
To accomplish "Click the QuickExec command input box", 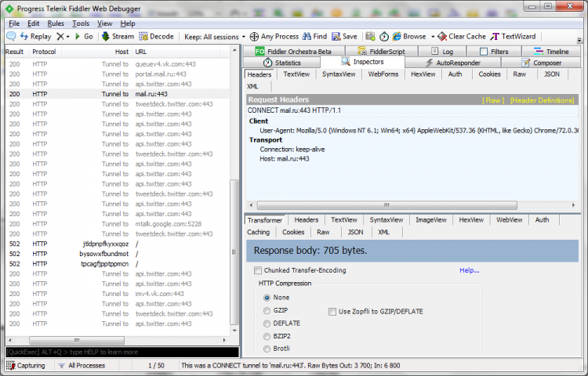I will click(x=122, y=352).
